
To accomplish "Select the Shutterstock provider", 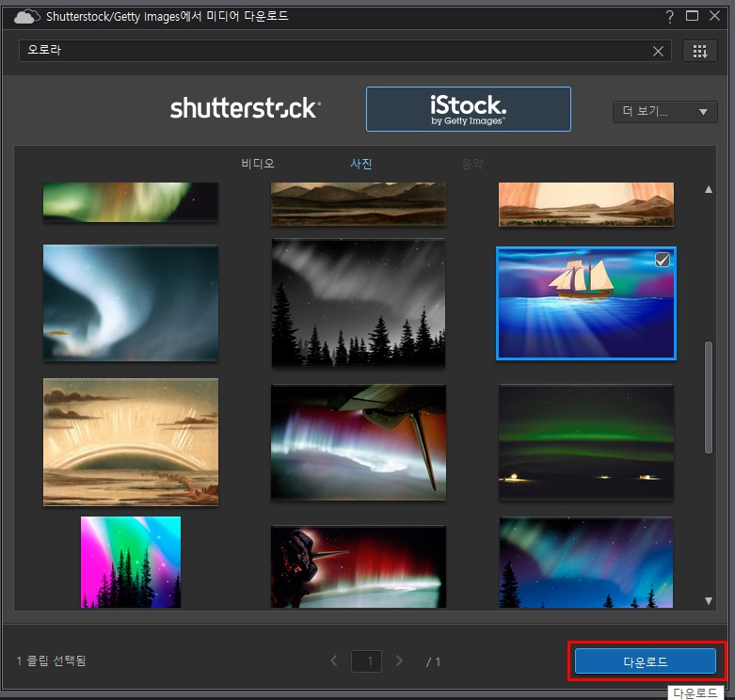I will (245, 109).
